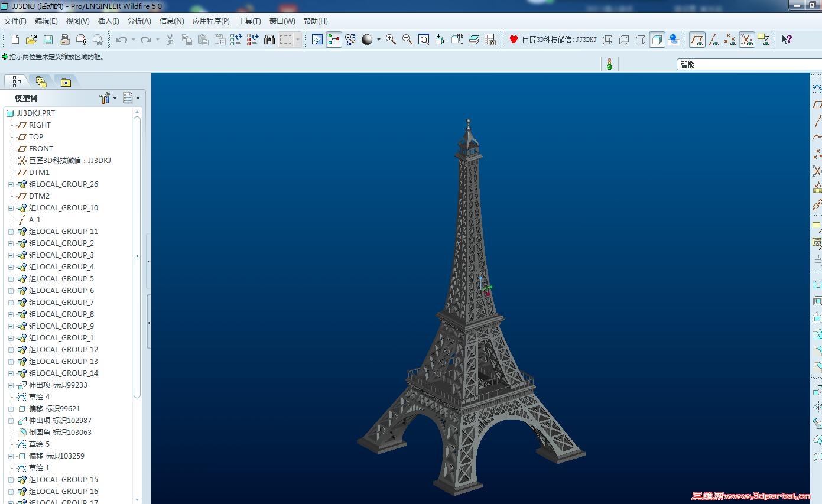Toggle coordinate systems display
The image size is (822, 504).
click(x=747, y=40)
